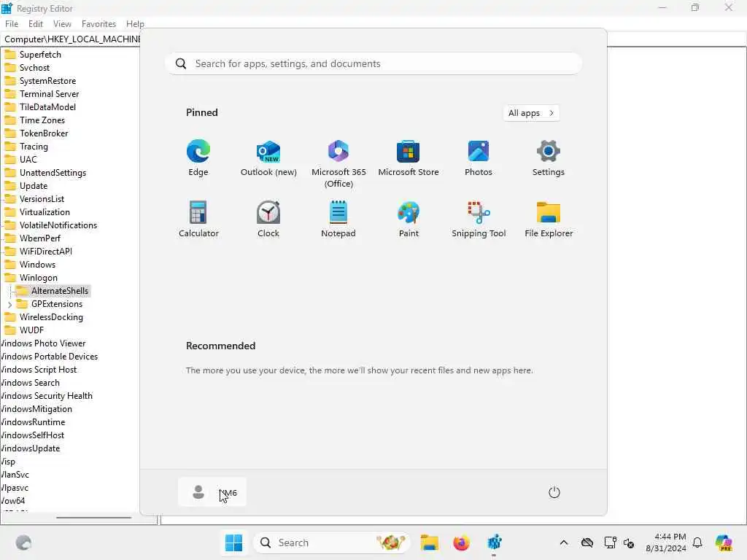Screen dimensions: 747x560
Task: Select the UnattendSettings key
Action: 53,173
